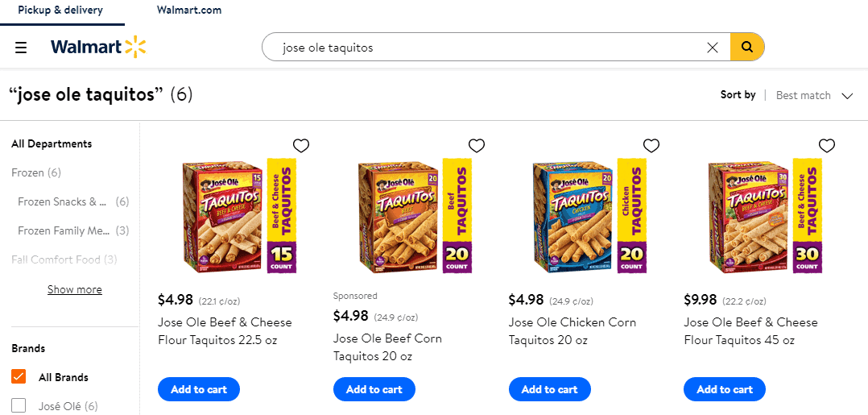This screenshot has height=415, width=868.
Task: Clear the search box text
Action: click(712, 48)
